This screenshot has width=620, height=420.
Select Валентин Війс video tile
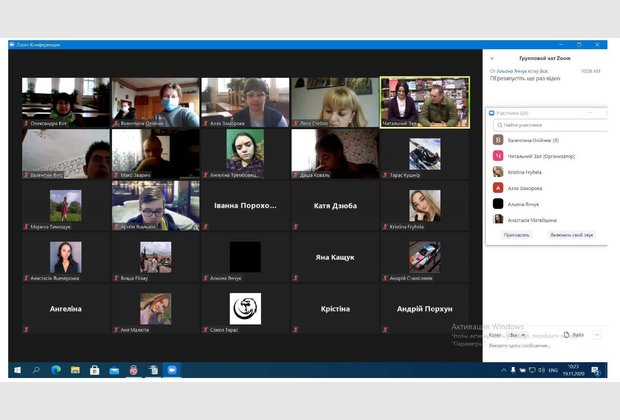pos(66,154)
